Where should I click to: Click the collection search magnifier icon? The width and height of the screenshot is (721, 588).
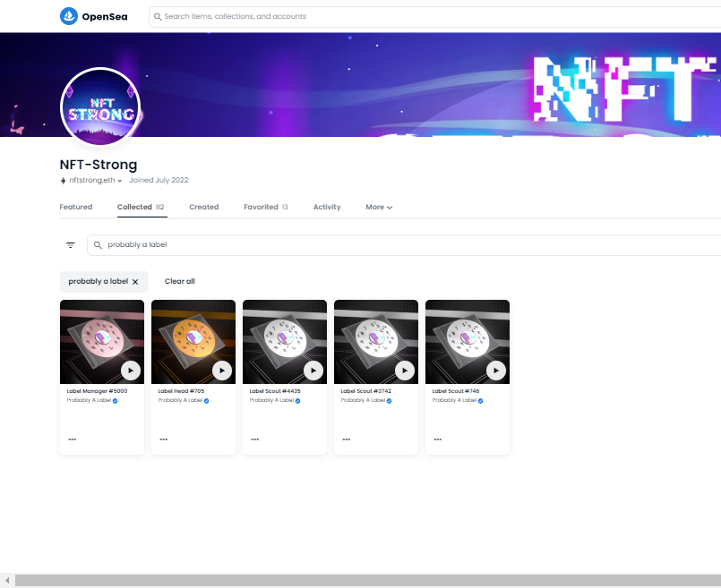point(98,245)
